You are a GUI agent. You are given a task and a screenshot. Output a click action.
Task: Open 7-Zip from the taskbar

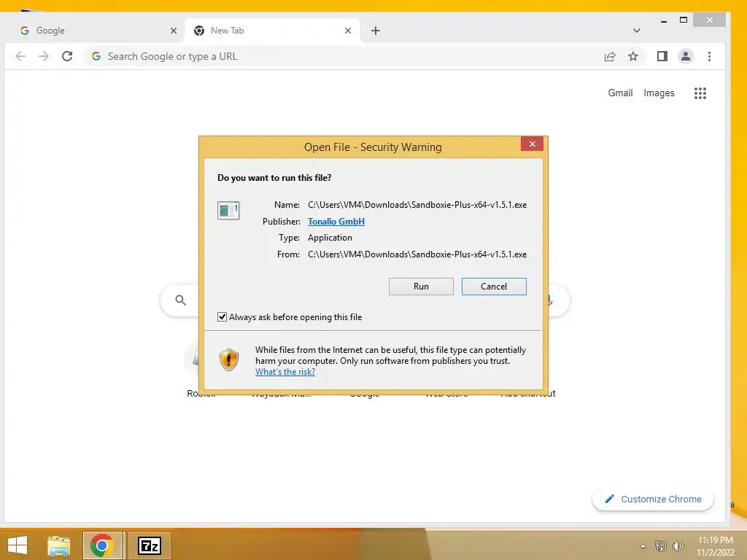click(149, 545)
